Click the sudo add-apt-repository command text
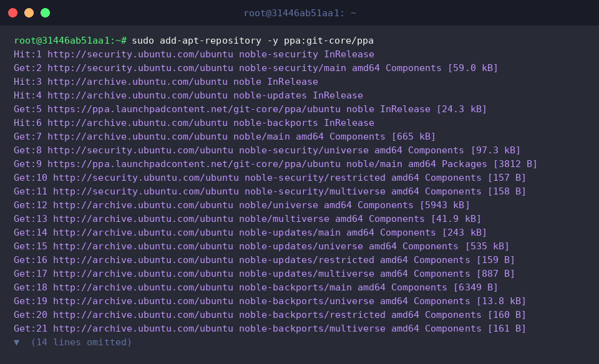Screen dimensions: 599x364 tap(253, 41)
